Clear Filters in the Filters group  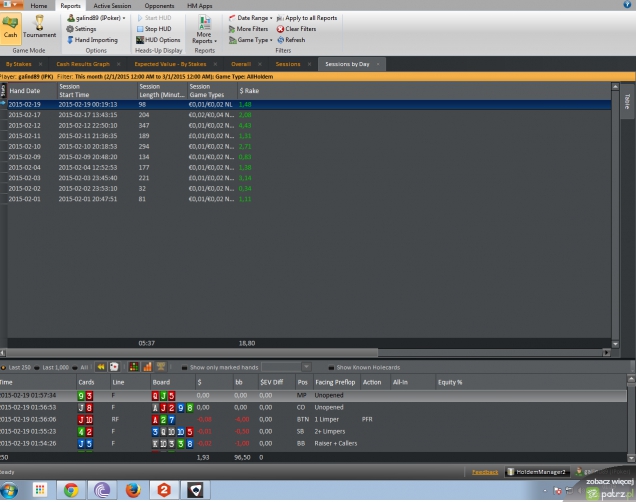[x=294, y=29]
